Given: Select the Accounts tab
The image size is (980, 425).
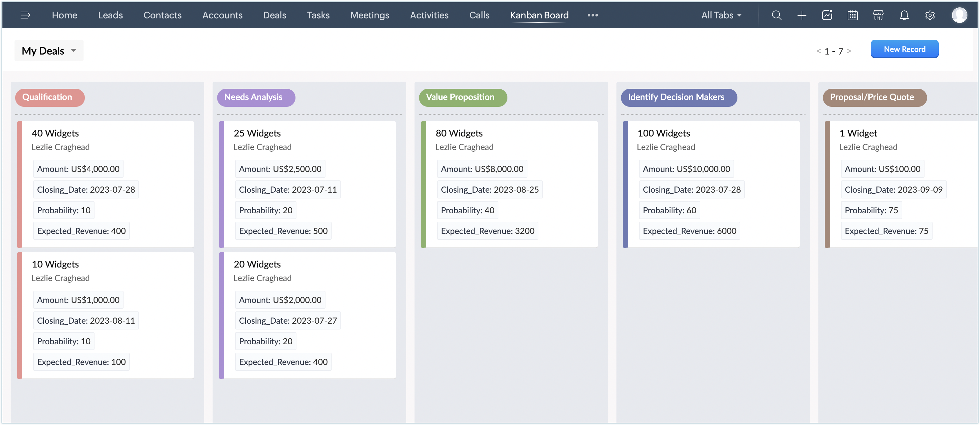Looking at the screenshot, I should [x=222, y=15].
